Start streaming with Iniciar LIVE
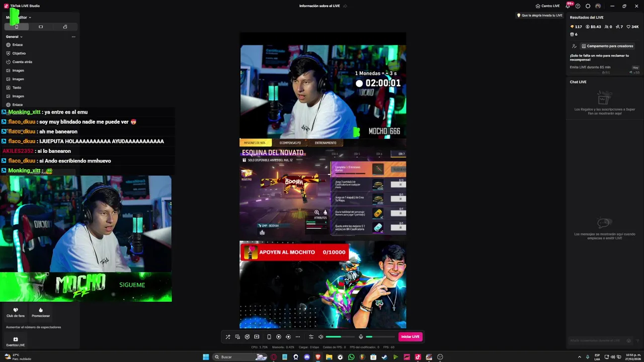The width and height of the screenshot is (644, 362). point(410,337)
